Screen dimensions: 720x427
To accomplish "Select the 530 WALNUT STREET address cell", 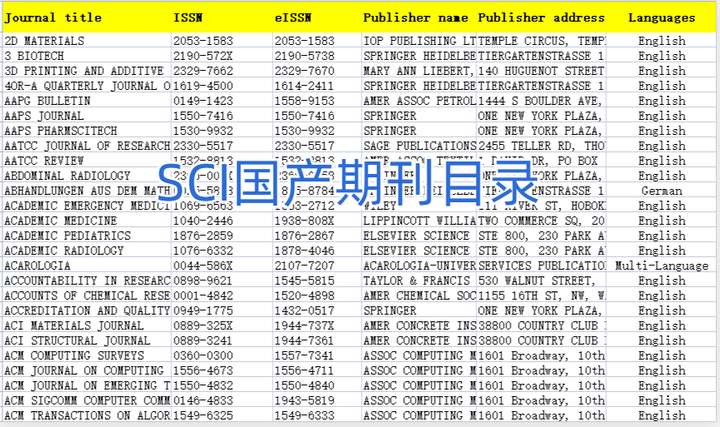I will (x=541, y=281).
